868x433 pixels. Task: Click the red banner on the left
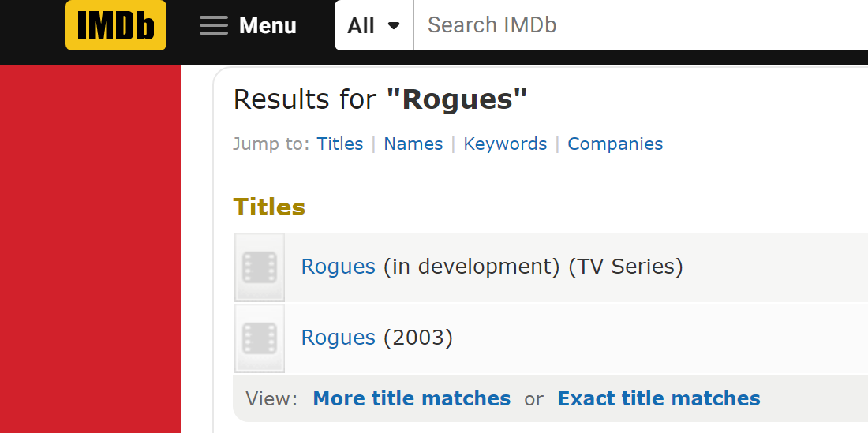(x=90, y=249)
